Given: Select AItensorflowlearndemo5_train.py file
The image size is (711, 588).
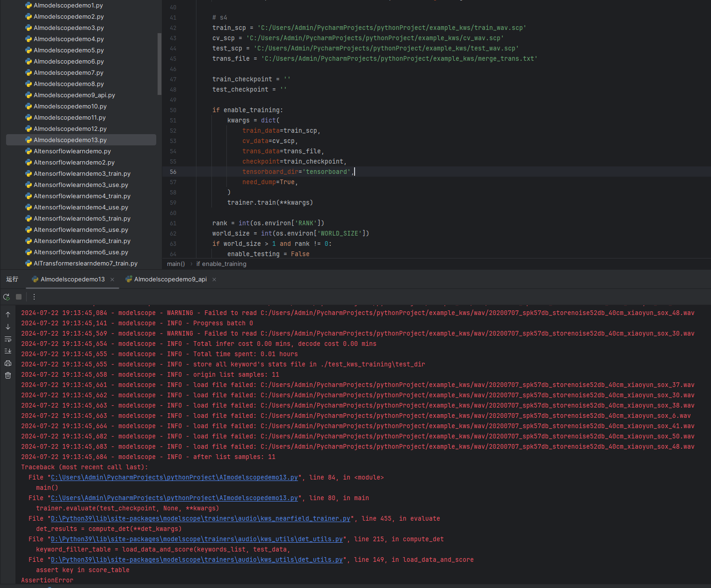Looking at the screenshot, I should point(82,219).
